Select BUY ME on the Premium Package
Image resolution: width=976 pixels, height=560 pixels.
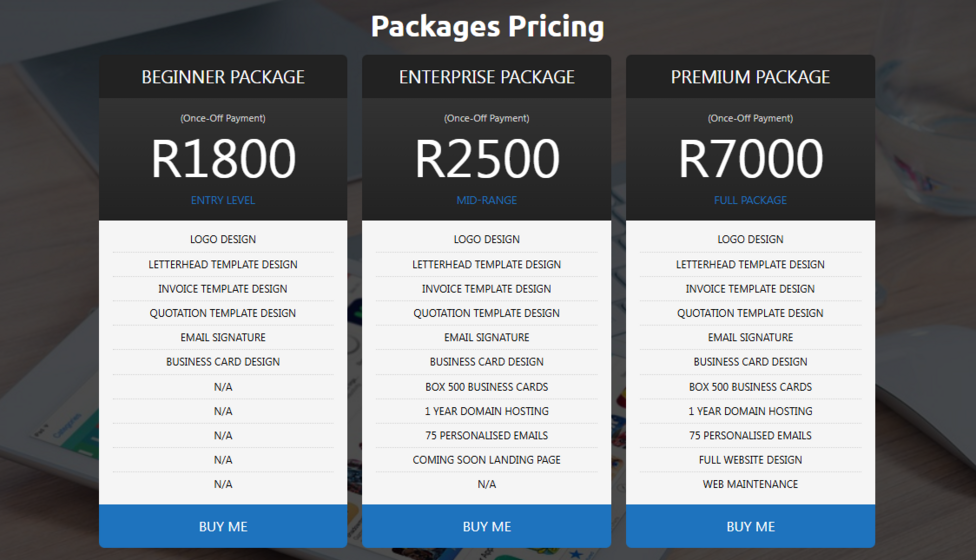750,526
